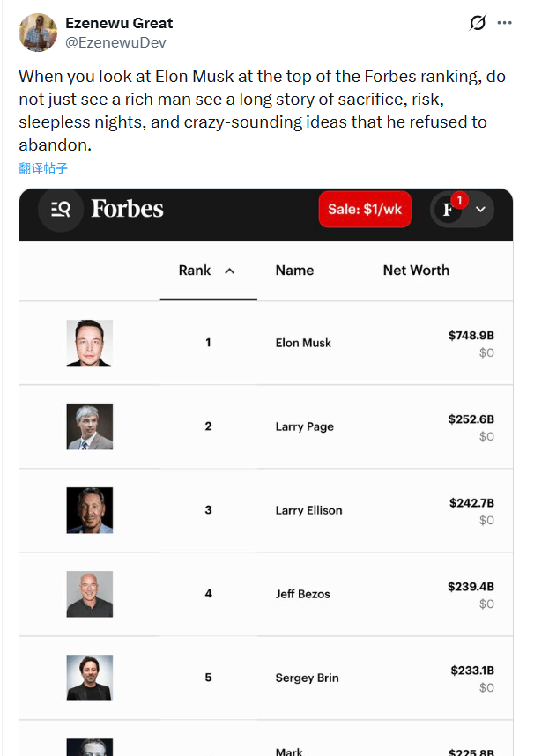Click the translate post link
This screenshot has height=756, width=534.
tap(43, 167)
